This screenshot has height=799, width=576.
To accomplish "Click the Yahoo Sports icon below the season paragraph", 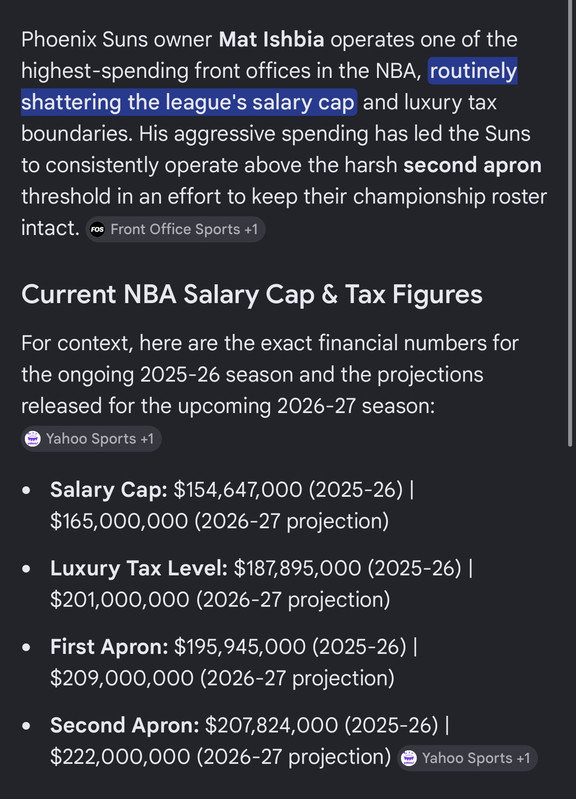I will 33,439.
